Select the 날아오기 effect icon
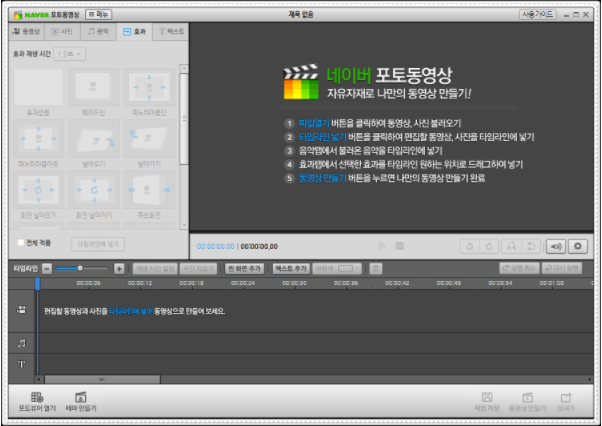602x426 pixels. 94,139
